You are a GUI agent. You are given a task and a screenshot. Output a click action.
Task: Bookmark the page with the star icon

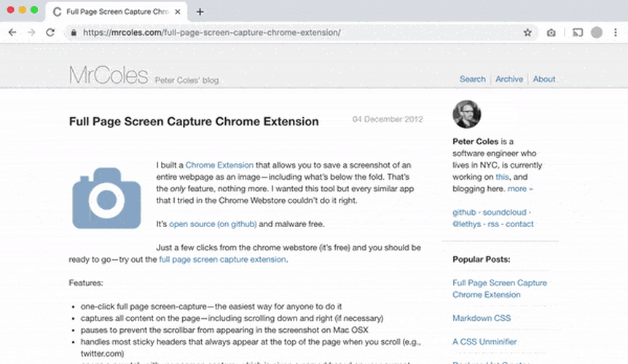point(528,33)
